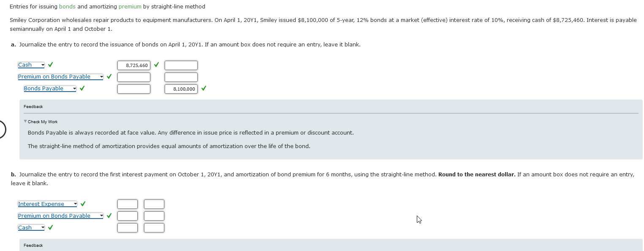Select the Feedback header under part b
This screenshot has height=251, width=644.
33,245
